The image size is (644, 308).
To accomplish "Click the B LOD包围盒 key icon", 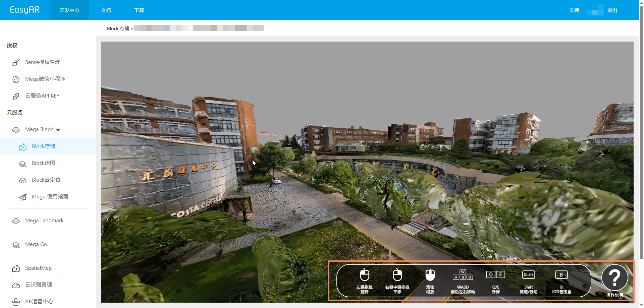I will point(561,274).
